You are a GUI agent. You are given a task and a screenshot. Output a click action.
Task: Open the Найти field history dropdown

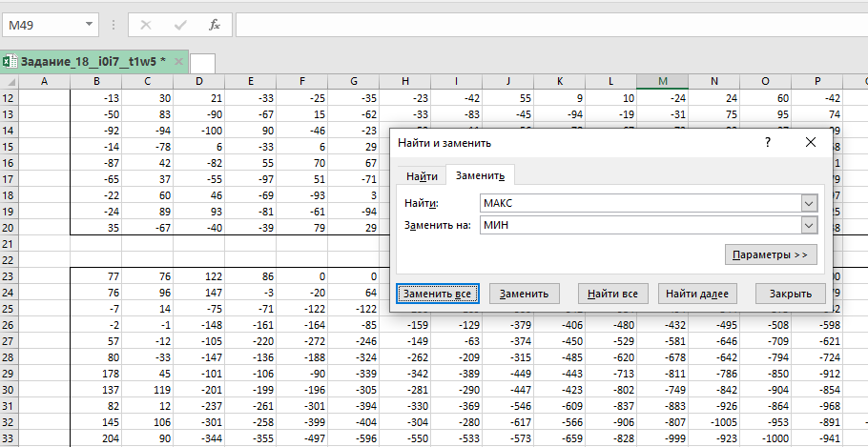tap(810, 203)
